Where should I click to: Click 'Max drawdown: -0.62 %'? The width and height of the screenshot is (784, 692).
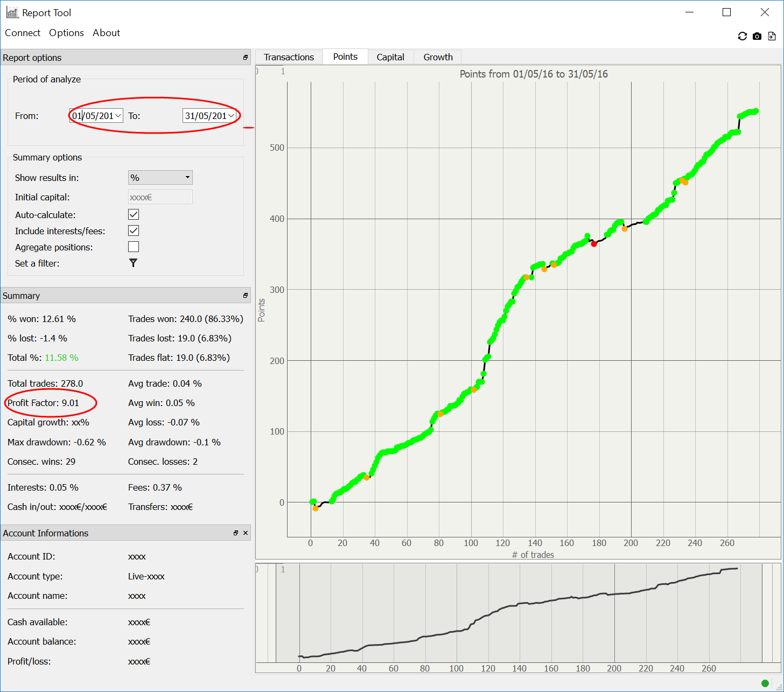[57, 442]
